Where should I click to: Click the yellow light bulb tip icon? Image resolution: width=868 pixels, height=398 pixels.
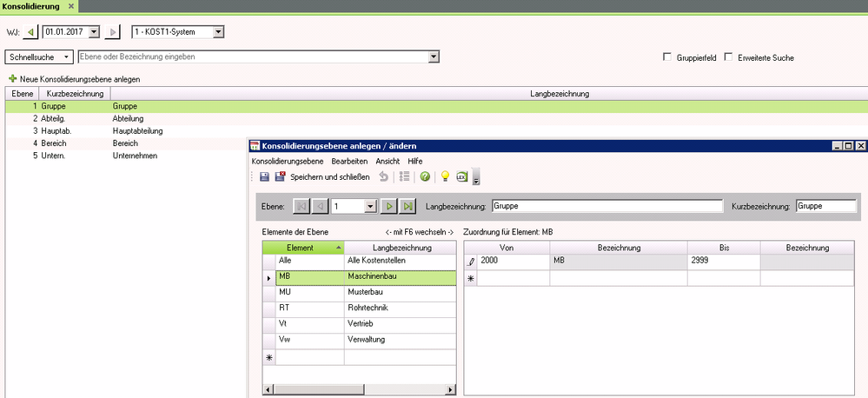click(x=445, y=176)
